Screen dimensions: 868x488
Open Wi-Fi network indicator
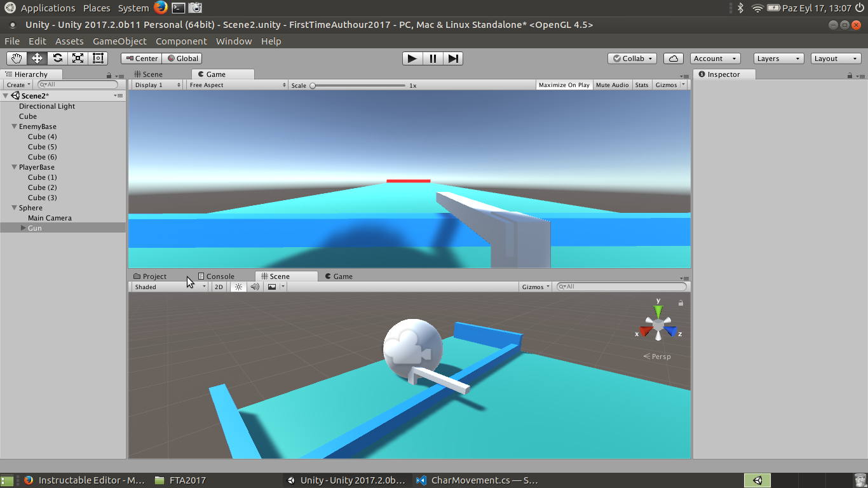click(x=757, y=8)
